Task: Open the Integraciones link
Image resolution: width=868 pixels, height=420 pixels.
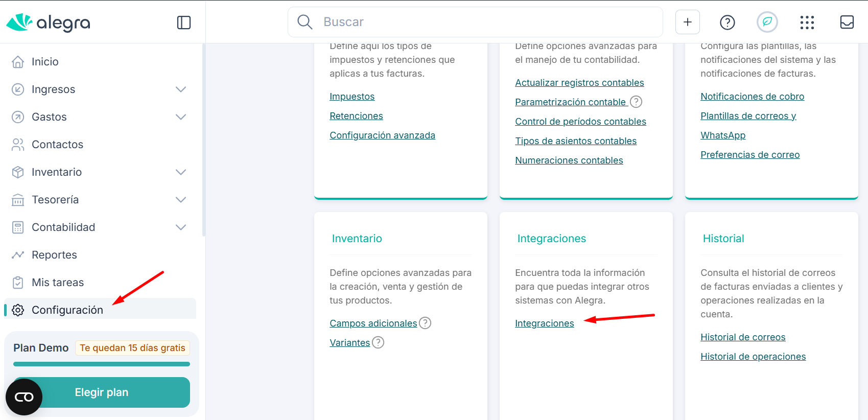Action: (x=544, y=323)
